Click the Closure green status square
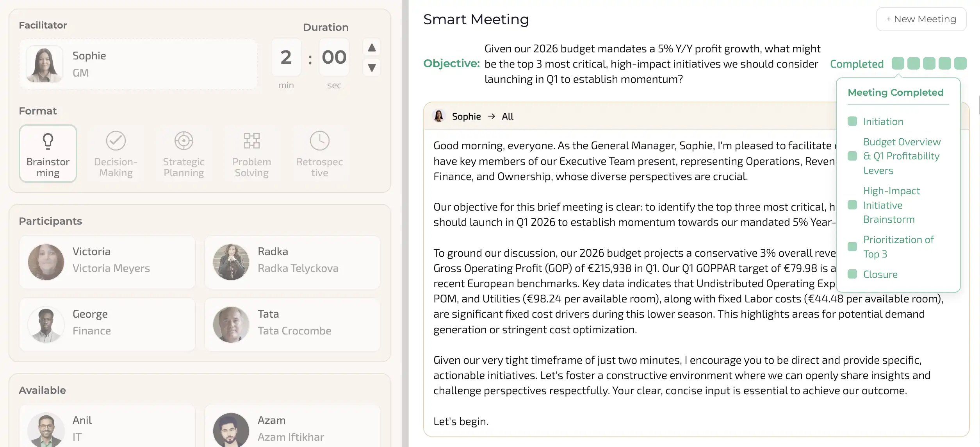The height and width of the screenshot is (447, 980). [x=852, y=274]
